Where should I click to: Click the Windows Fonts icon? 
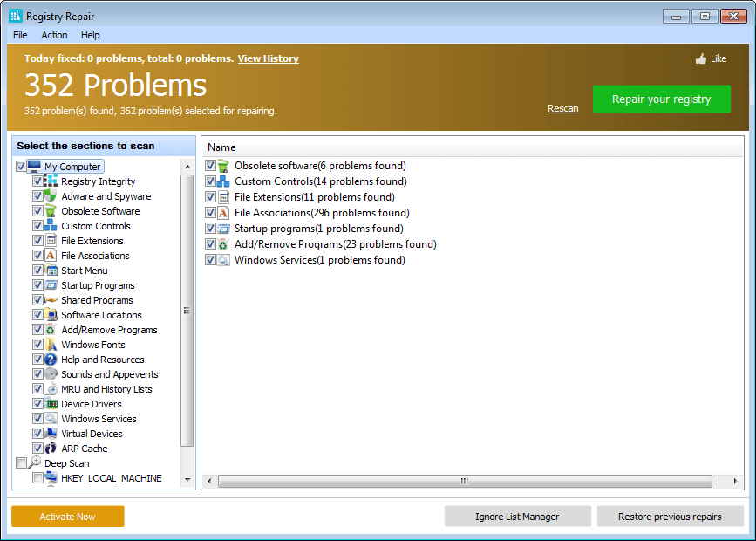click(x=51, y=345)
